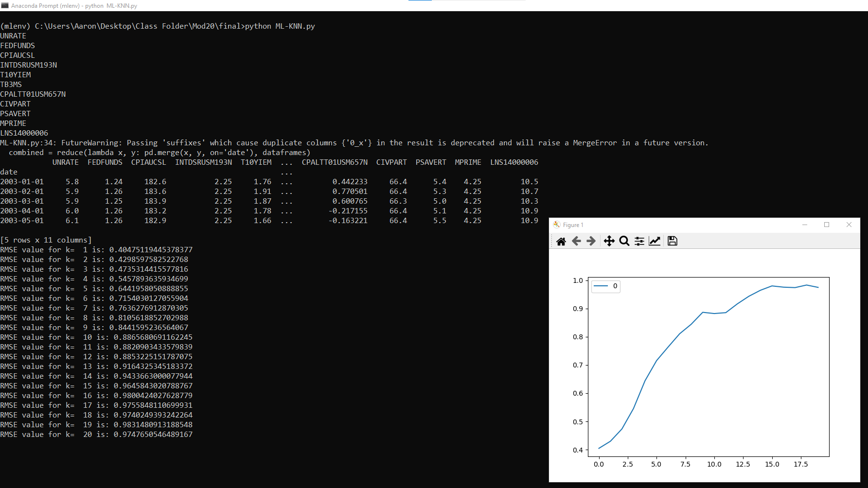Click the LNS14000006 output line
Image resolution: width=868 pixels, height=488 pixels.
tap(24, 133)
